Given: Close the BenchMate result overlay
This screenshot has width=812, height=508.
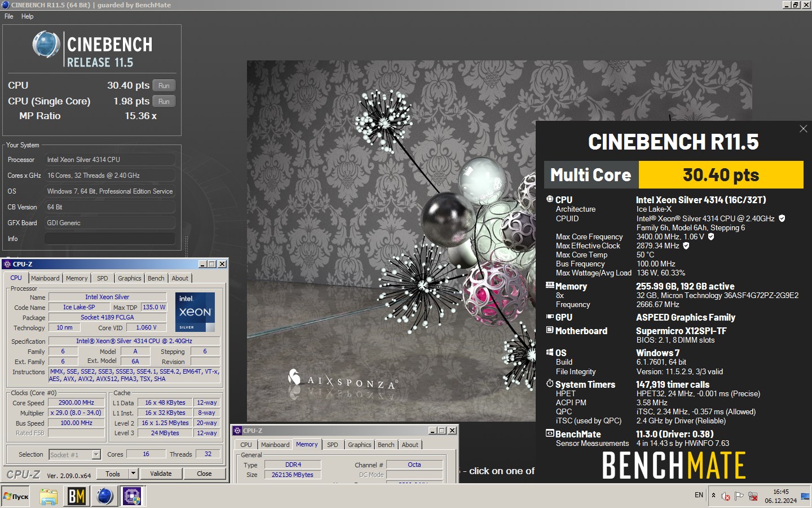Looking at the screenshot, I should click(x=804, y=129).
